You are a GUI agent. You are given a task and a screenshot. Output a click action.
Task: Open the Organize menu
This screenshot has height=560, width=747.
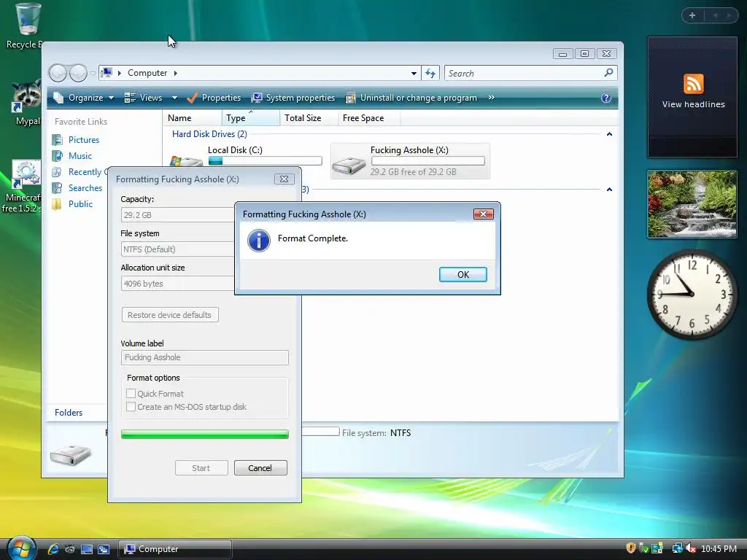coord(84,98)
